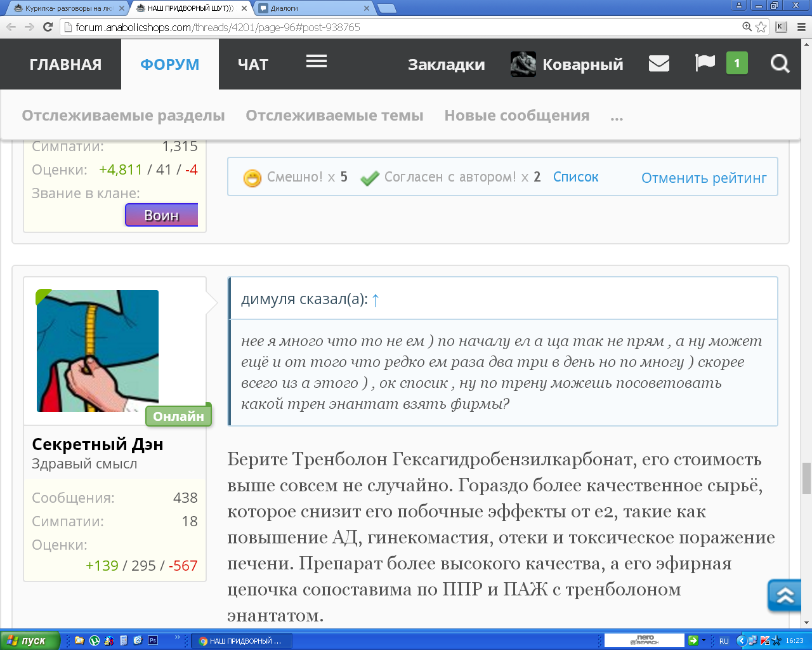
Task: Bookmark page with the star icon
Action: coord(761,27)
